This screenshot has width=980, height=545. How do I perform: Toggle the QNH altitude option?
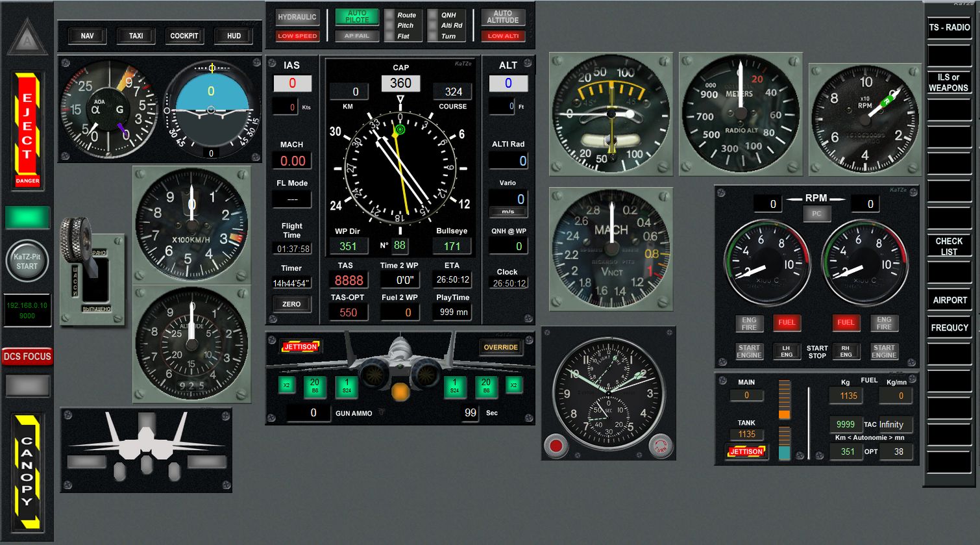coord(434,15)
